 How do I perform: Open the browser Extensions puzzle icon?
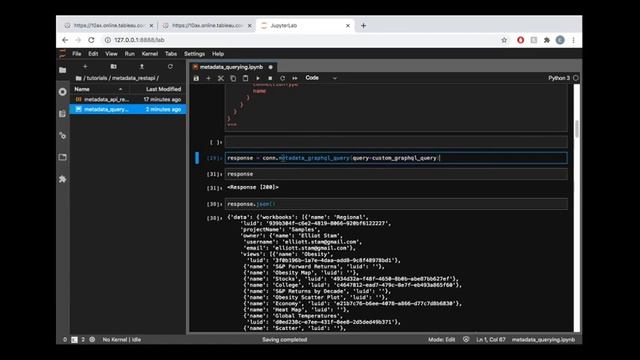(x=547, y=40)
